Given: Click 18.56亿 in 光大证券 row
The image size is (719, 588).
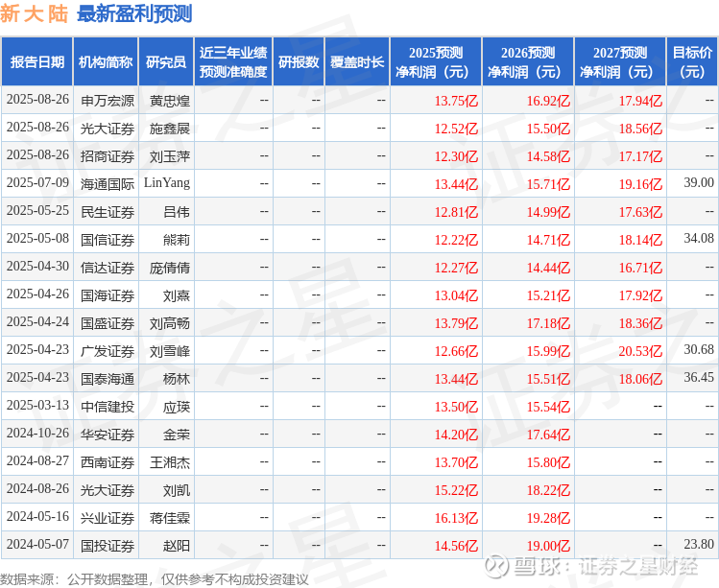Looking at the screenshot, I should (x=640, y=129).
